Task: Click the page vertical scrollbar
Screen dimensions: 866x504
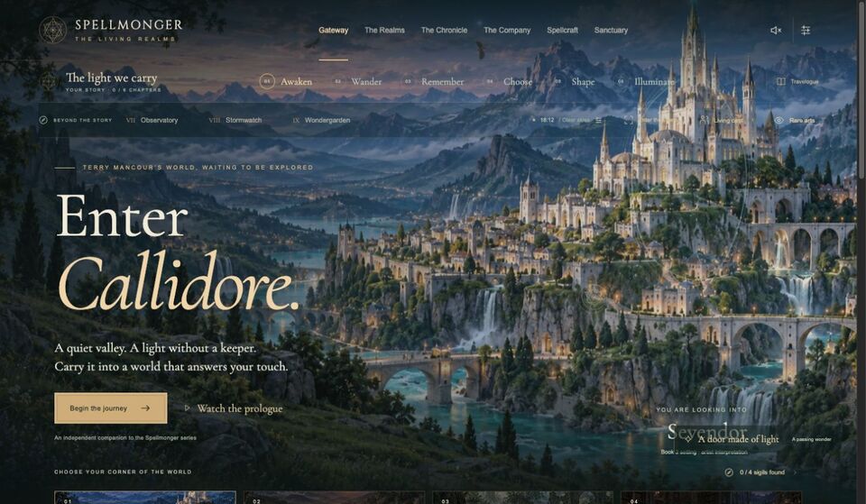Action: [861, 252]
